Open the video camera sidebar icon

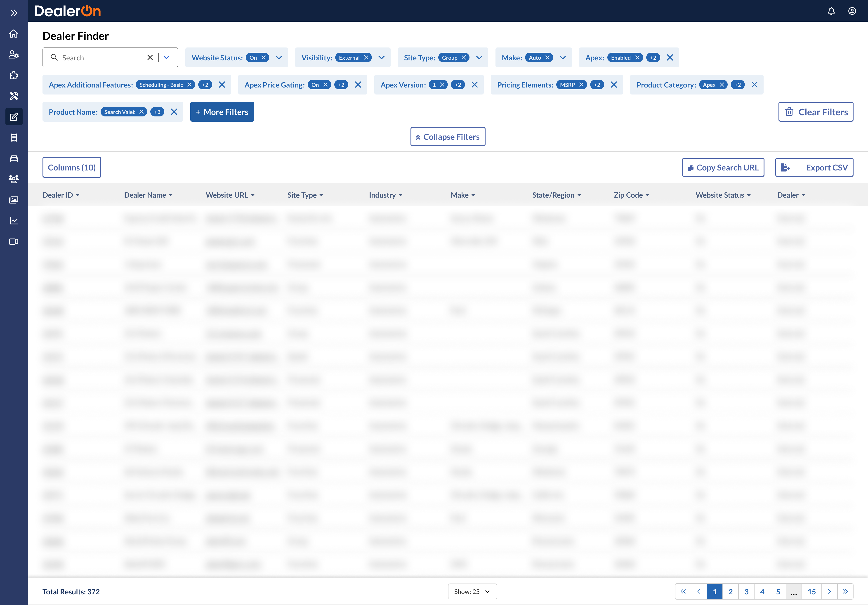(x=14, y=242)
